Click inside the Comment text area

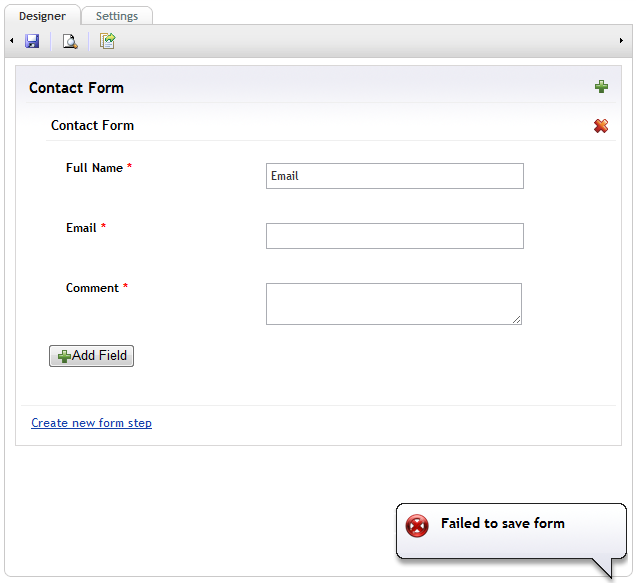(394, 304)
